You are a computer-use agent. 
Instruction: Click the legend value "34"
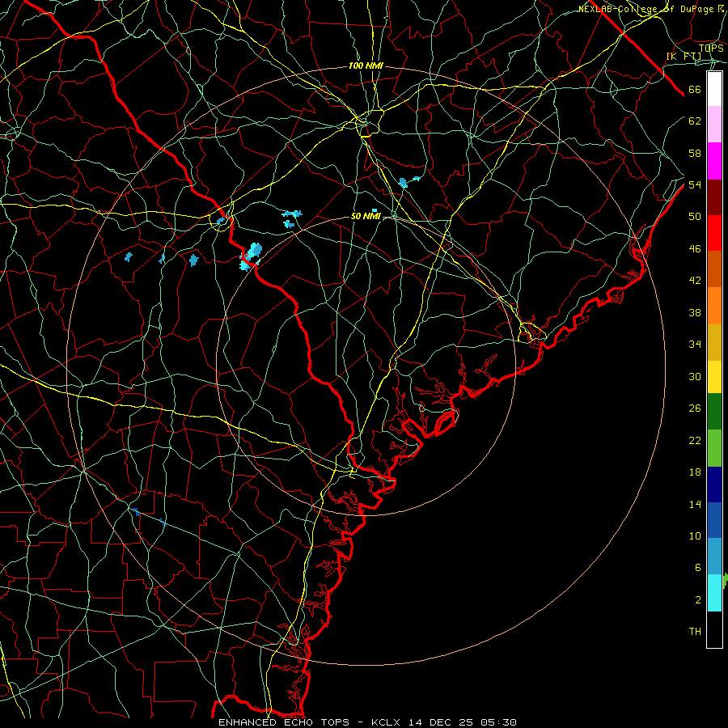point(695,345)
